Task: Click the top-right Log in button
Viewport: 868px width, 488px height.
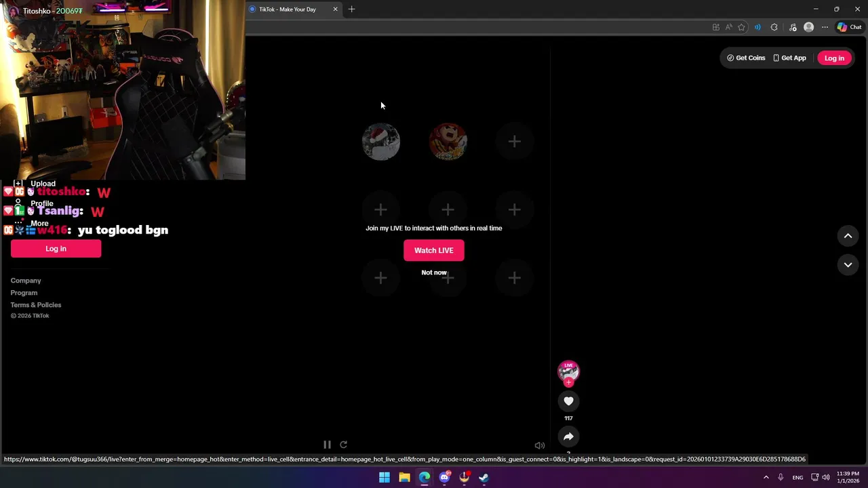Action: 834,58
